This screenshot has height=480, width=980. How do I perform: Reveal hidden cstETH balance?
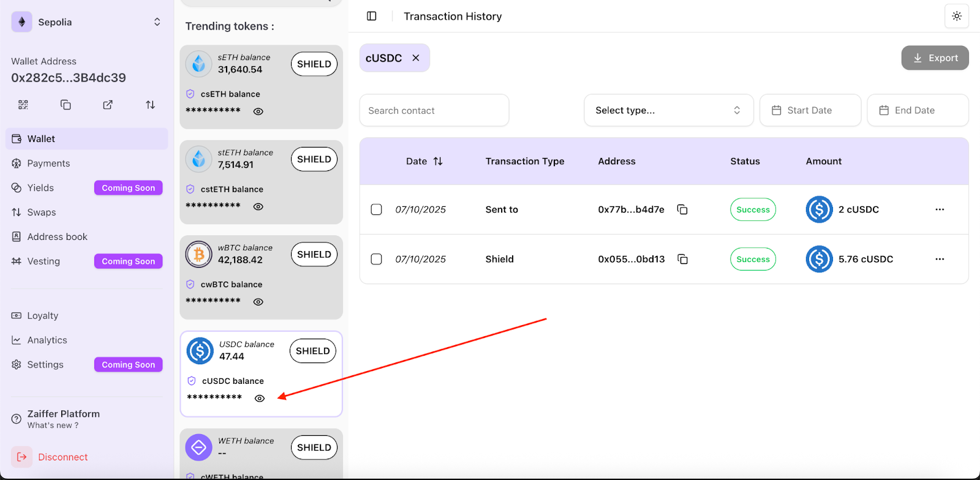point(258,207)
